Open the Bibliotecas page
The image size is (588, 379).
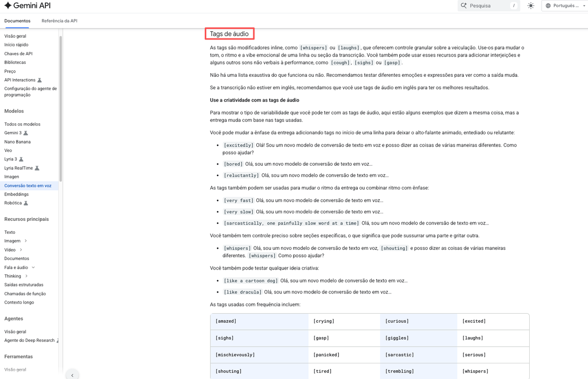[x=15, y=63]
